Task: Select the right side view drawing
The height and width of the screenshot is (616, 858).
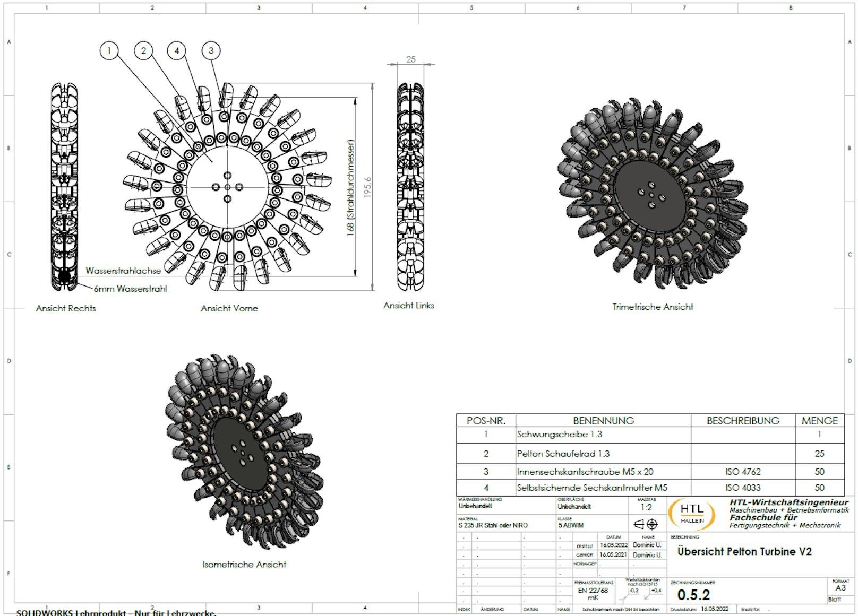Action: pyautogui.click(x=64, y=187)
